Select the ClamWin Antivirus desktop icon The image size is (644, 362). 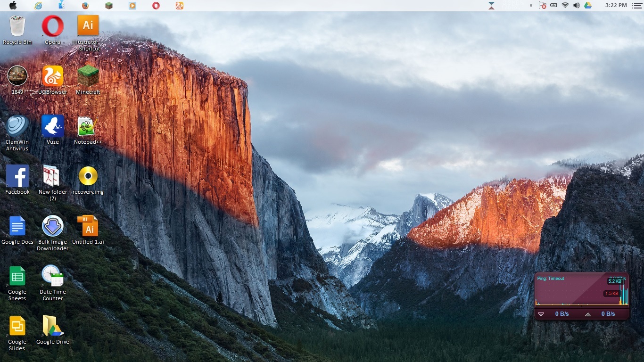pyautogui.click(x=17, y=133)
